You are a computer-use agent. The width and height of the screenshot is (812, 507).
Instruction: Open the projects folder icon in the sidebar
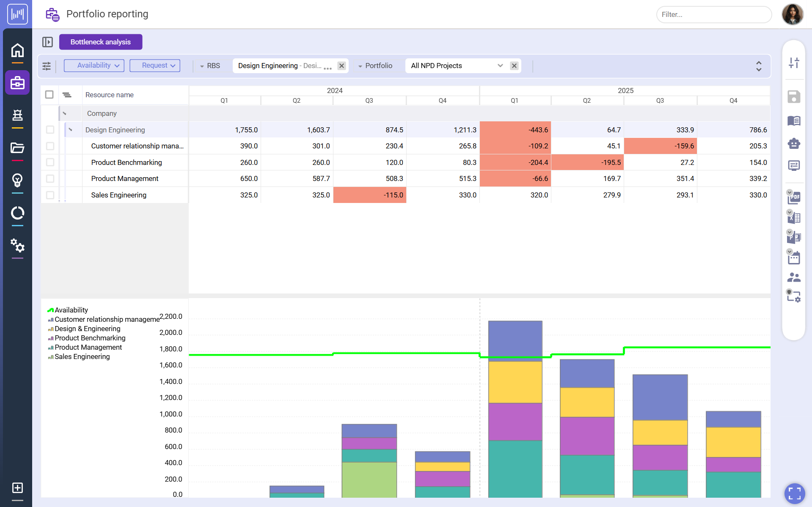click(17, 148)
